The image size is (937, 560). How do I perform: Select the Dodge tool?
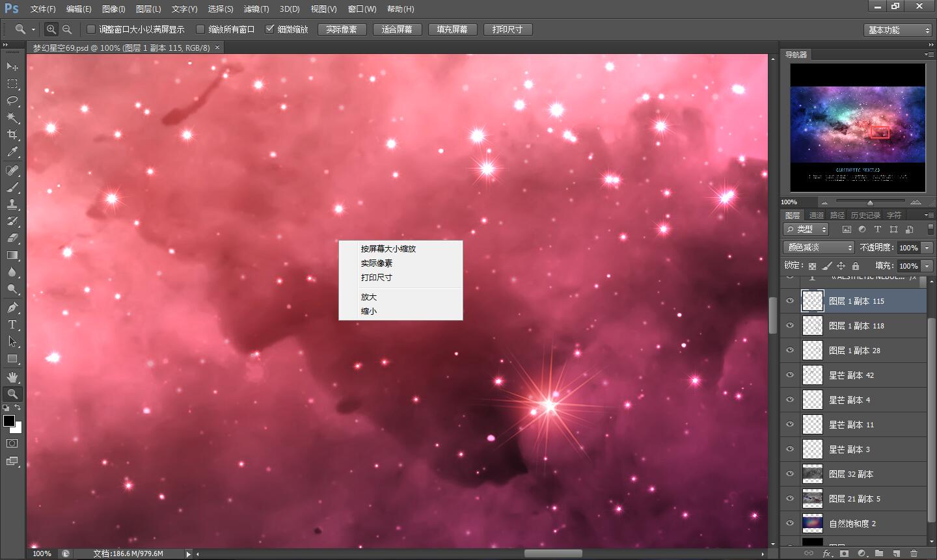(x=12, y=289)
